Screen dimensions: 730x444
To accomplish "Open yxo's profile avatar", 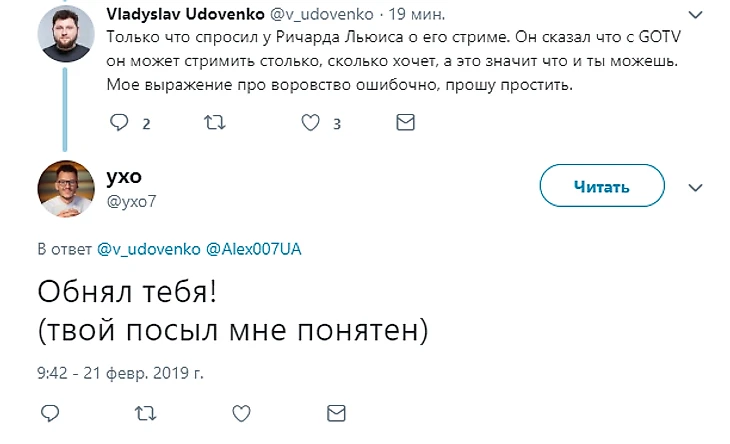I will pyautogui.click(x=66, y=187).
